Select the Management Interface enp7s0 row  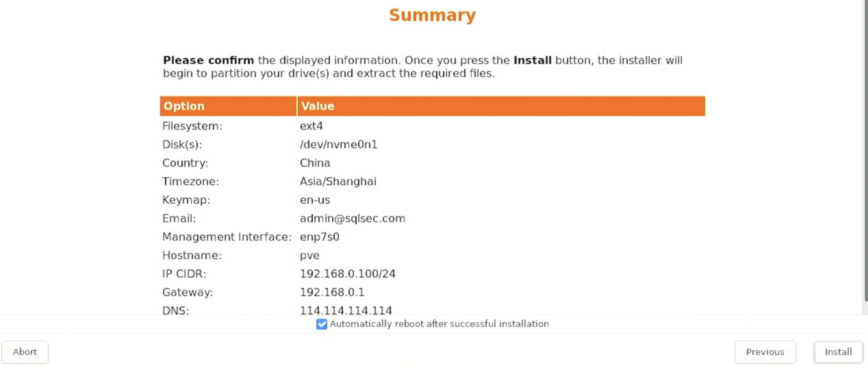(x=432, y=237)
